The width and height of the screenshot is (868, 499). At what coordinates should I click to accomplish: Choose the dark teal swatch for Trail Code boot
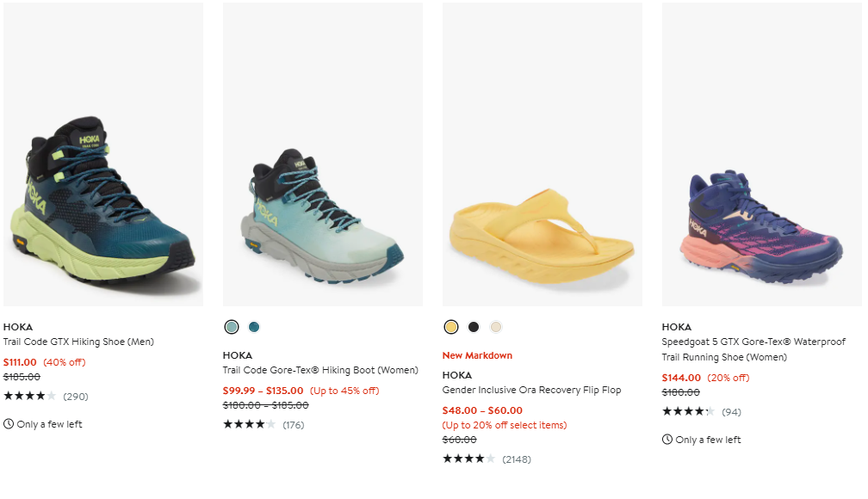[254, 327]
